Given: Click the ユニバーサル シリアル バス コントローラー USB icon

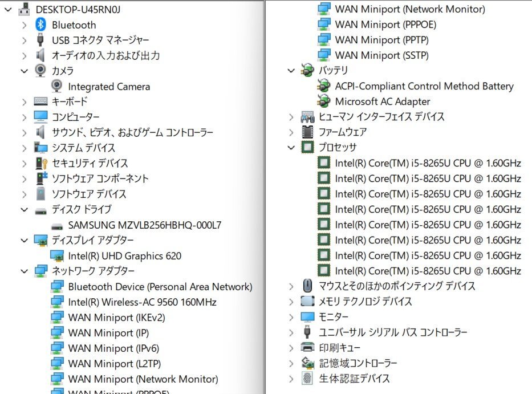Looking at the screenshot, I should (x=307, y=332).
